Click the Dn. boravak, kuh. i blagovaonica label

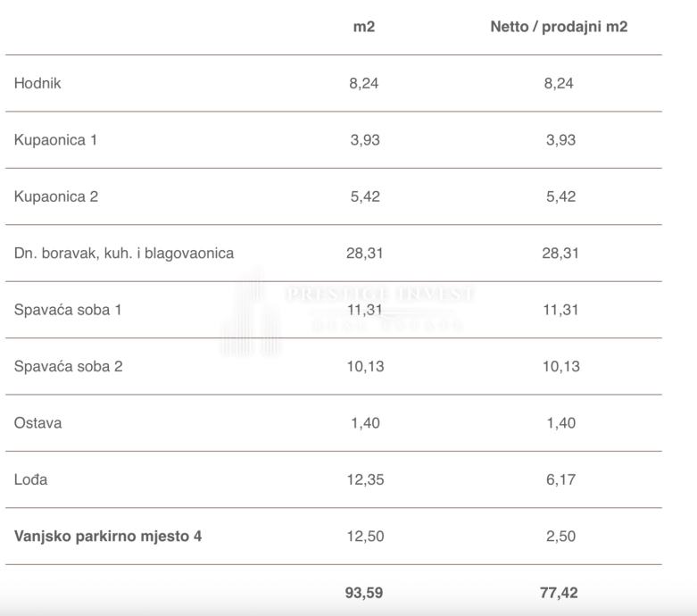point(124,254)
